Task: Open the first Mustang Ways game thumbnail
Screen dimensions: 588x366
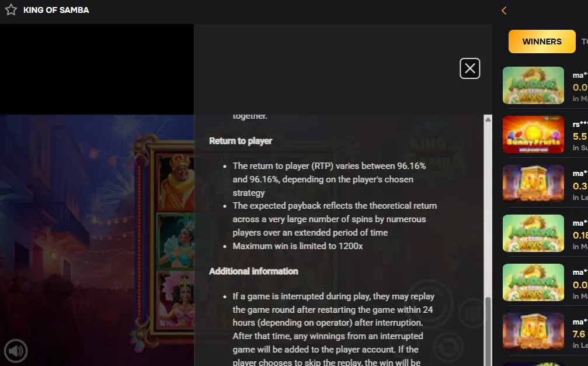Action: pos(533,85)
